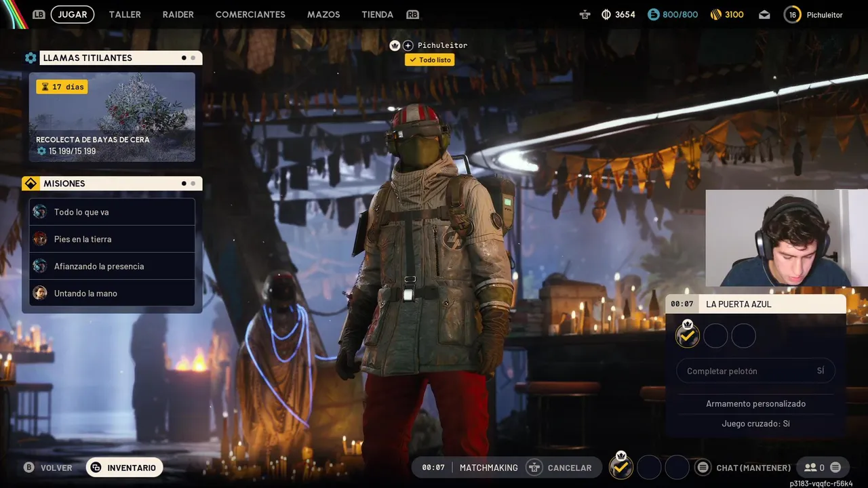Click the gear icon beside LLAMAS TITILANTES
This screenshot has height=488, width=868.
pos(31,58)
